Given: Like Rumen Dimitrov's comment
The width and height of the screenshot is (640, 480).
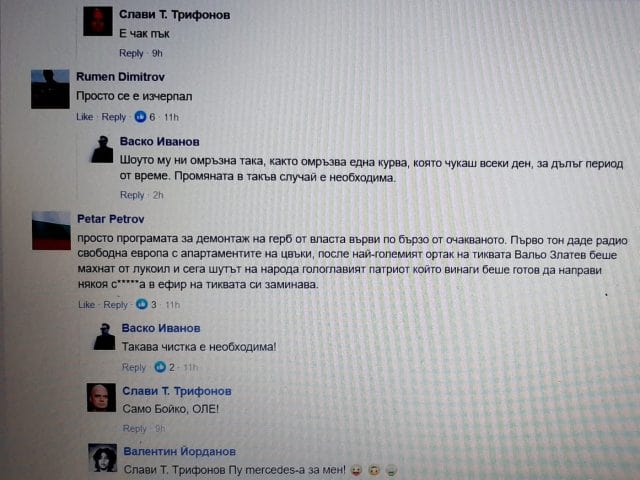Looking at the screenshot, I should pyautogui.click(x=84, y=117).
